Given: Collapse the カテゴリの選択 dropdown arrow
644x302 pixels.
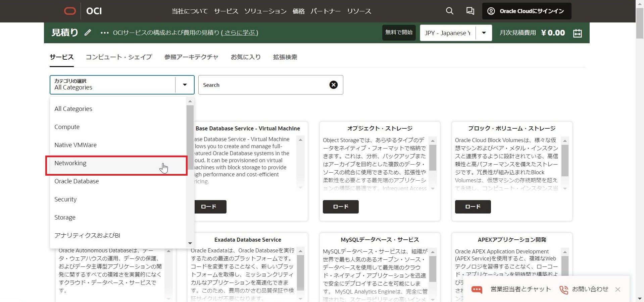Looking at the screenshot, I should tap(185, 85).
